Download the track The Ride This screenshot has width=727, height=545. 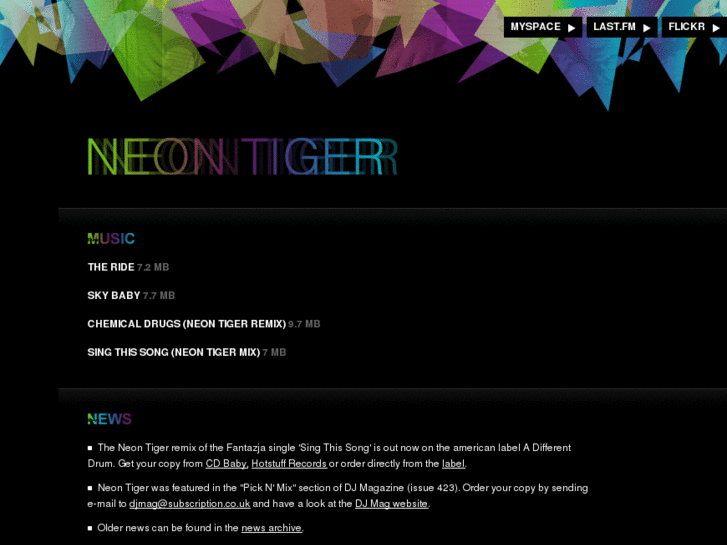pyautogui.click(x=111, y=267)
